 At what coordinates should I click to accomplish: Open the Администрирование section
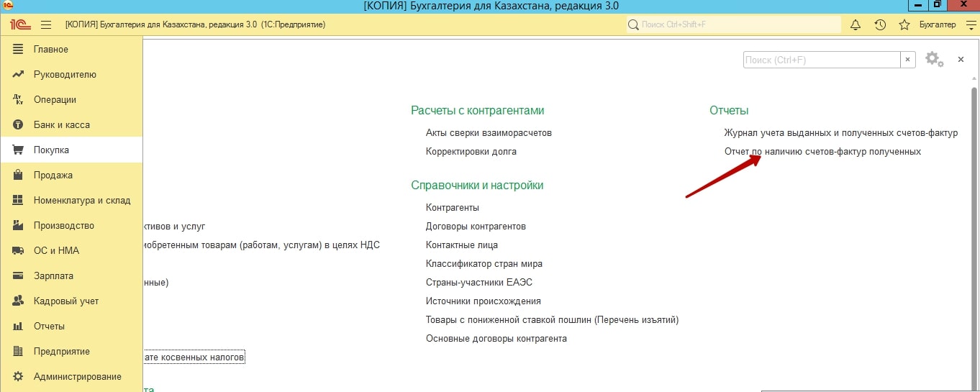[77, 376]
